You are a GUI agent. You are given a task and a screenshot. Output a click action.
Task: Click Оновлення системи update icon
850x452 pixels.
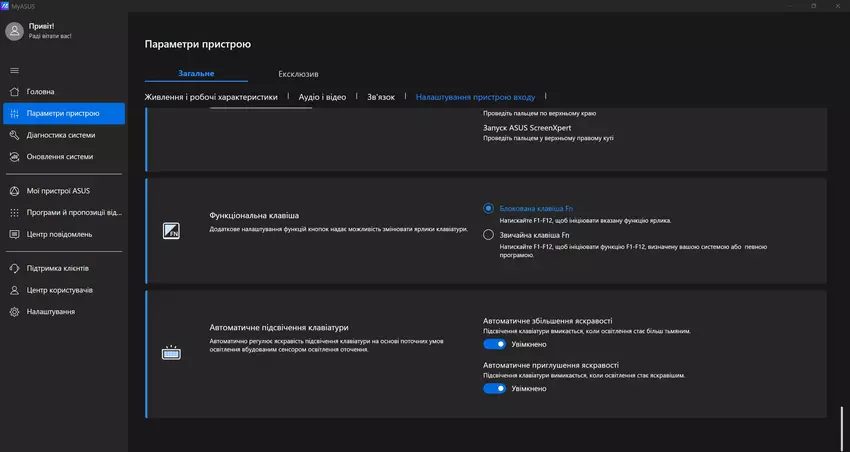14,157
